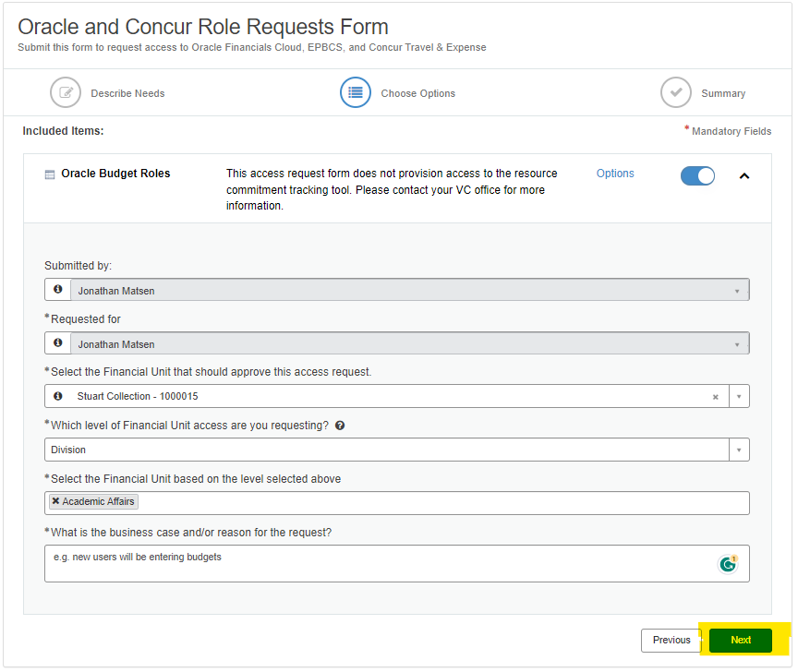The width and height of the screenshot is (798, 672).
Task: Click the Summary checkmark step icon
Action: click(676, 93)
